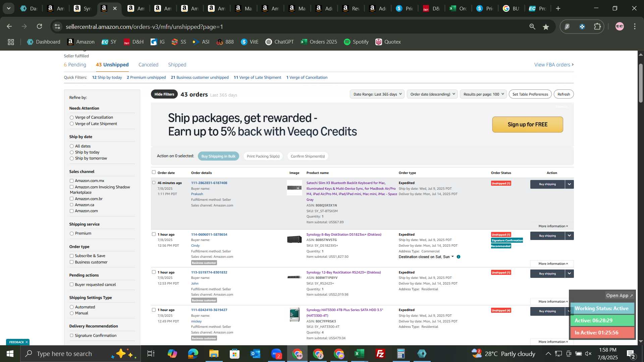
Task: Open the dropdown arrow beside Buy shipping for order 113-5519774-8301832
Action: point(569,274)
